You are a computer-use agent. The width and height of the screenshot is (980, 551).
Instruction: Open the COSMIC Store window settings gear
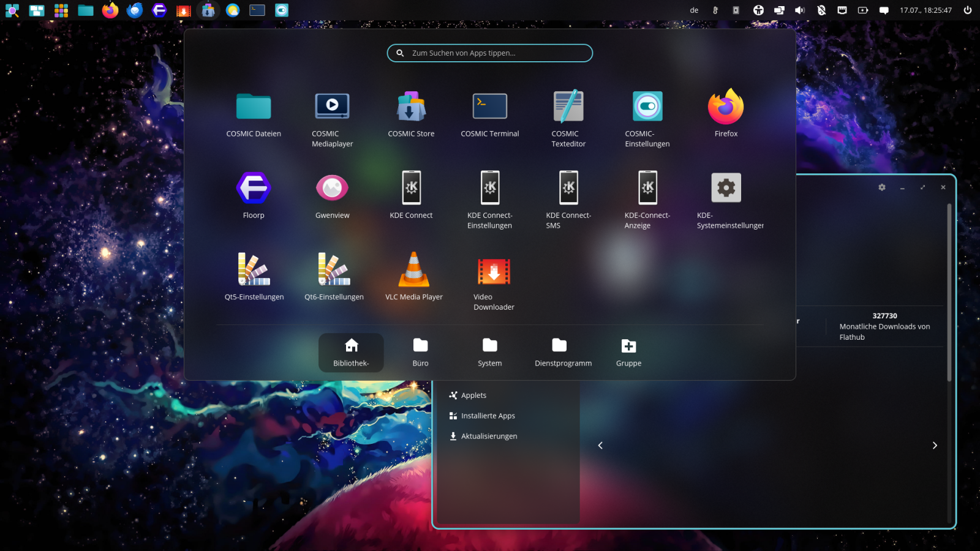(882, 187)
